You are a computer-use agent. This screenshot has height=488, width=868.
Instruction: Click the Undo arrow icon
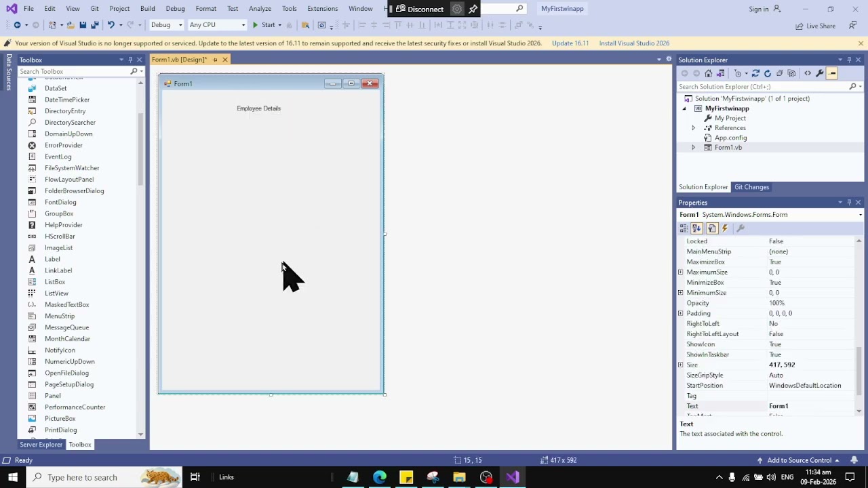[x=111, y=25]
